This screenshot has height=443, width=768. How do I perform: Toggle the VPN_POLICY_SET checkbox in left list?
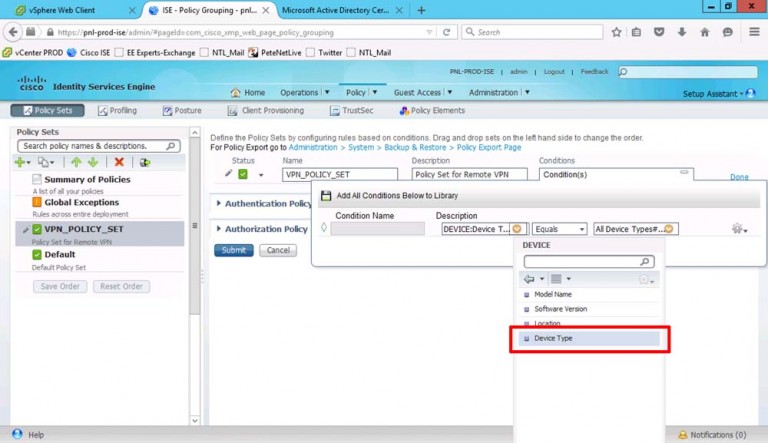pyautogui.click(x=37, y=229)
